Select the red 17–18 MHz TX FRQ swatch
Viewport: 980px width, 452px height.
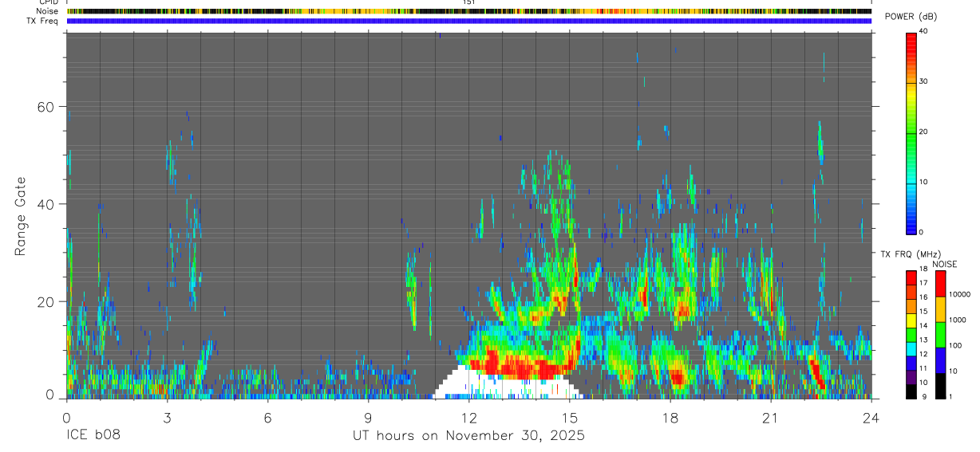[911, 277]
